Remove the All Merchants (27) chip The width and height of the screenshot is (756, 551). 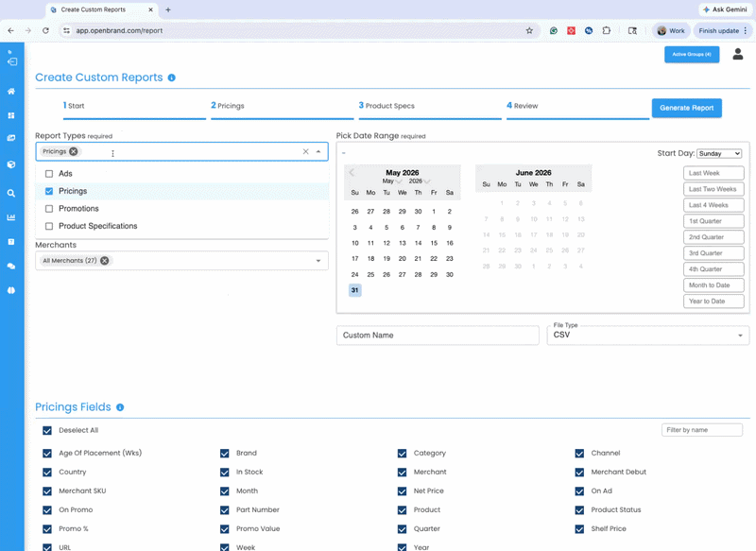105,260
